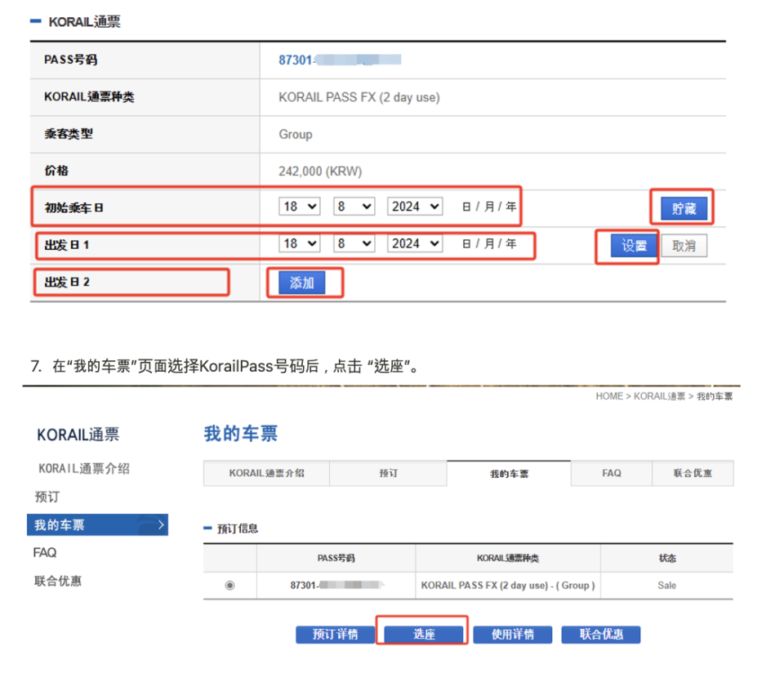Click the KORAIL通票 sidebar heading
This screenshot has height=673, width=784.
pyautogui.click(x=78, y=435)
